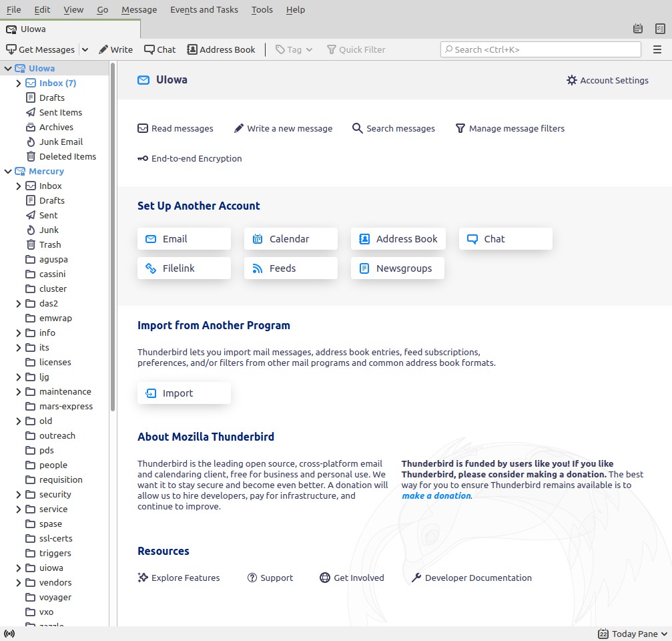This screenshot has width=672, height=641.
Task: Open the hamburger application menu
Action: [x=657, y=49]
